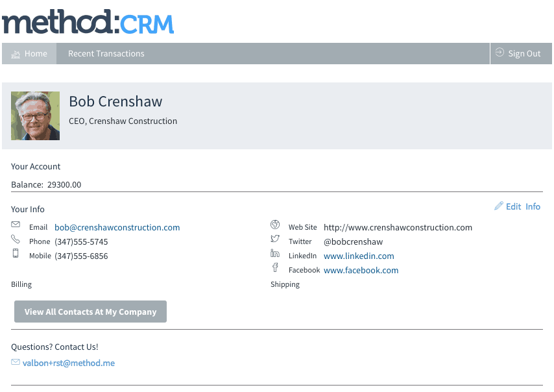
Task: Click the Home house icon
Action: click(x=16, y=54)
